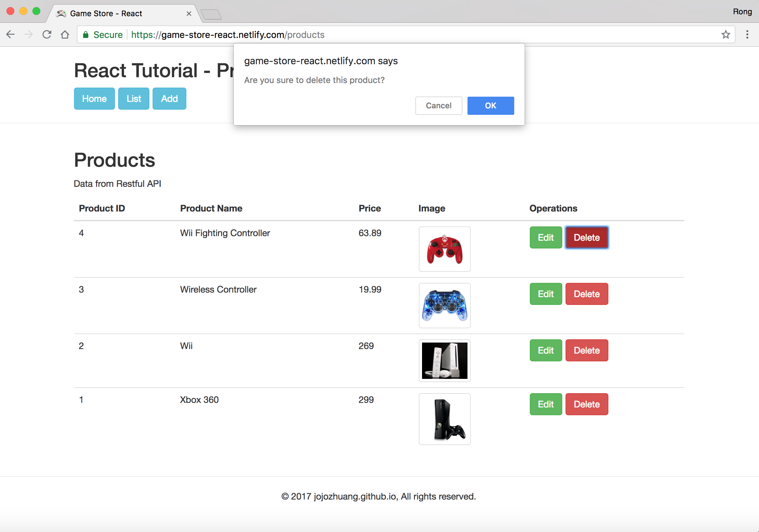Go to the browser home icon
The height and width of the screenshot is (532, 759).
pyautogui.click(x=65, y=34)
